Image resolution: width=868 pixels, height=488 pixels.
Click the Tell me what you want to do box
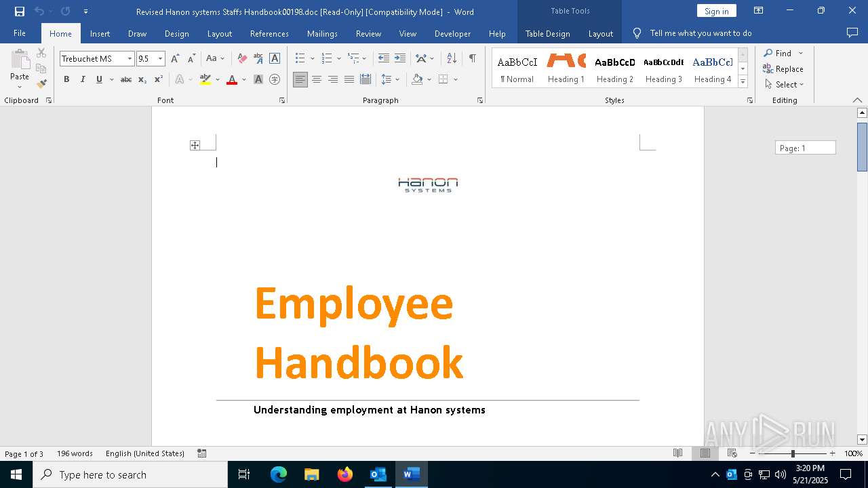point(701,33)
